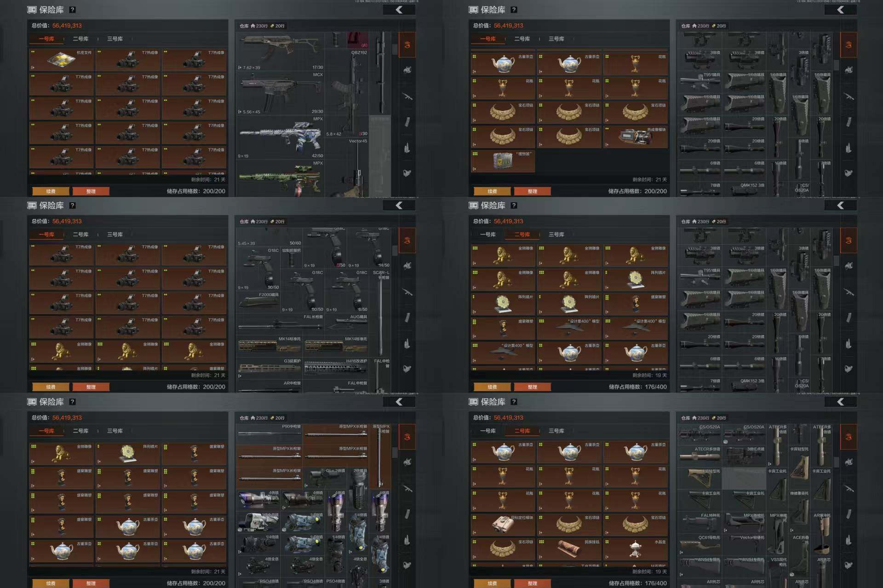Screen dimensions: 883x588
Task: Select the 热成像模块 item
Action: [x=636, y=137]
